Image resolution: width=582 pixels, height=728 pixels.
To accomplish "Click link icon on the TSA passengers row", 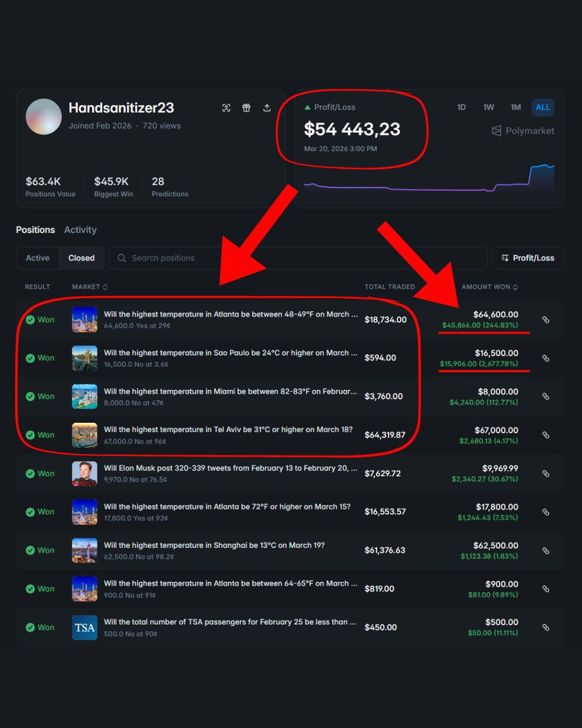I will (x=546, y=627).
